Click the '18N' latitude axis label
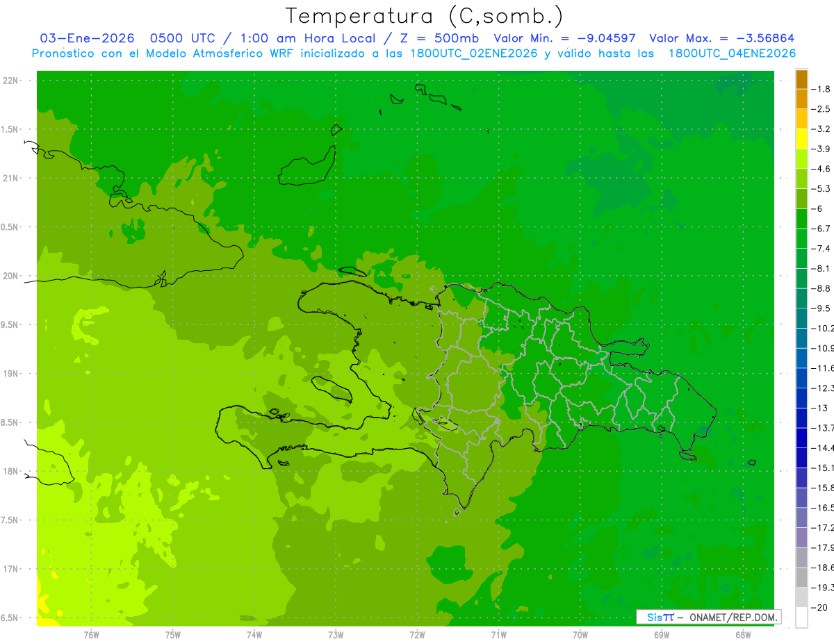This screenshot has height=644, width=834. 11,471
